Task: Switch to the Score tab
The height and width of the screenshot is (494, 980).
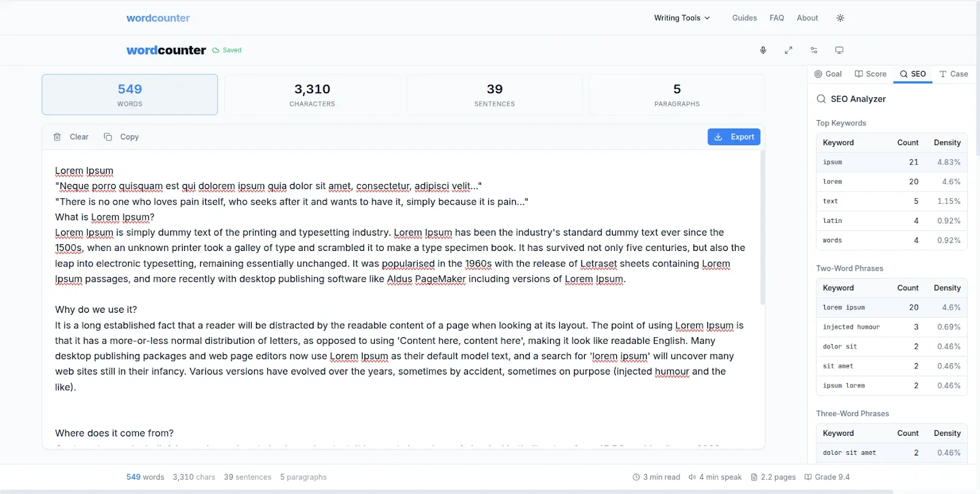Action: 870,74
